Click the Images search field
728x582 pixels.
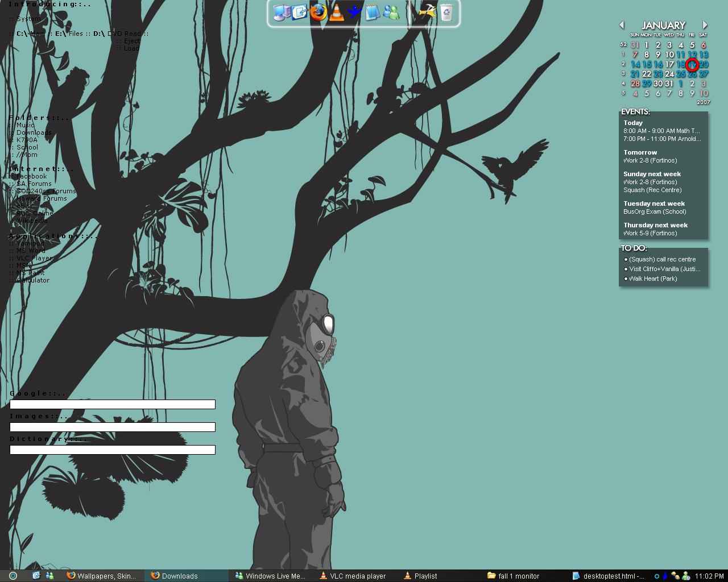(113, 427)
